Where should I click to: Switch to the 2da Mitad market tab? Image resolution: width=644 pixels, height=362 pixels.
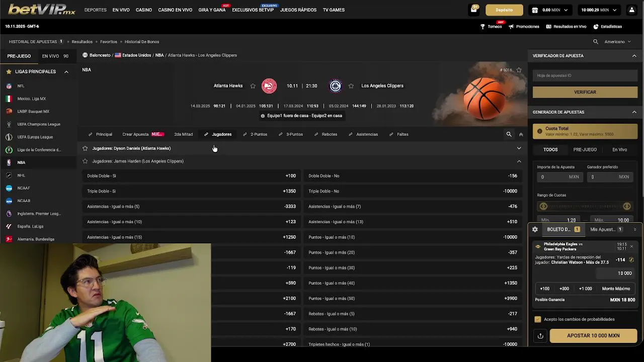183,134
